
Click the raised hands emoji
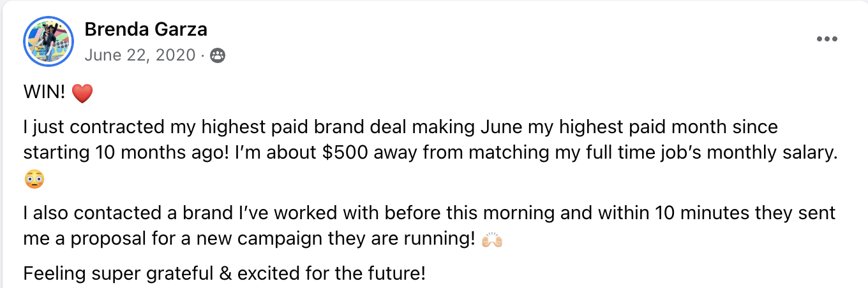[492, 241]
